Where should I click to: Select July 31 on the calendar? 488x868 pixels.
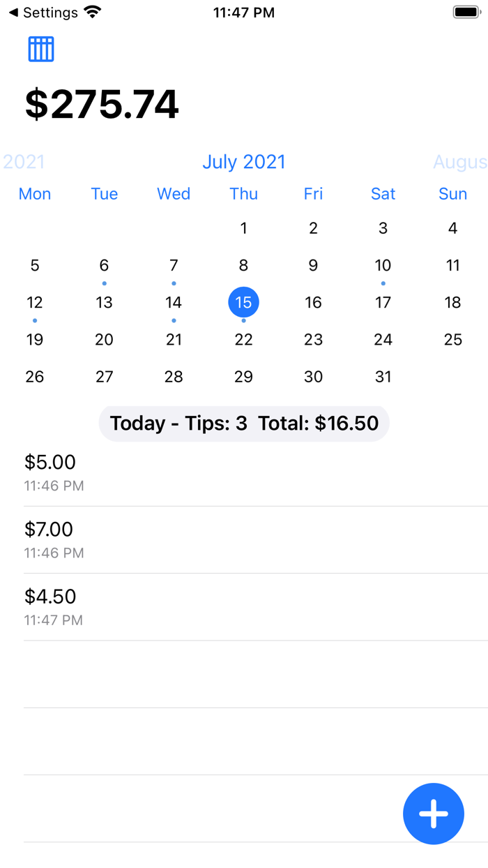383,377
